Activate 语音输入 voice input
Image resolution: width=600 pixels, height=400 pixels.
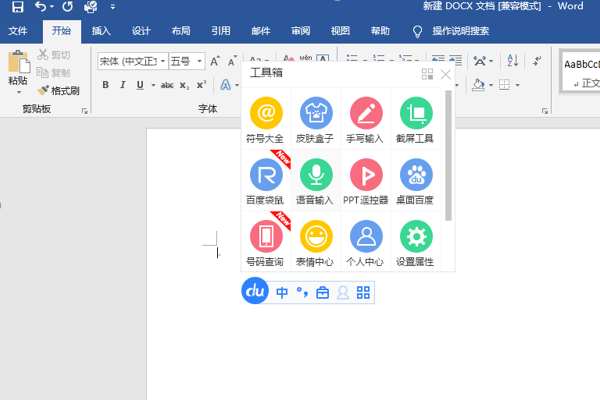(316, 181)
